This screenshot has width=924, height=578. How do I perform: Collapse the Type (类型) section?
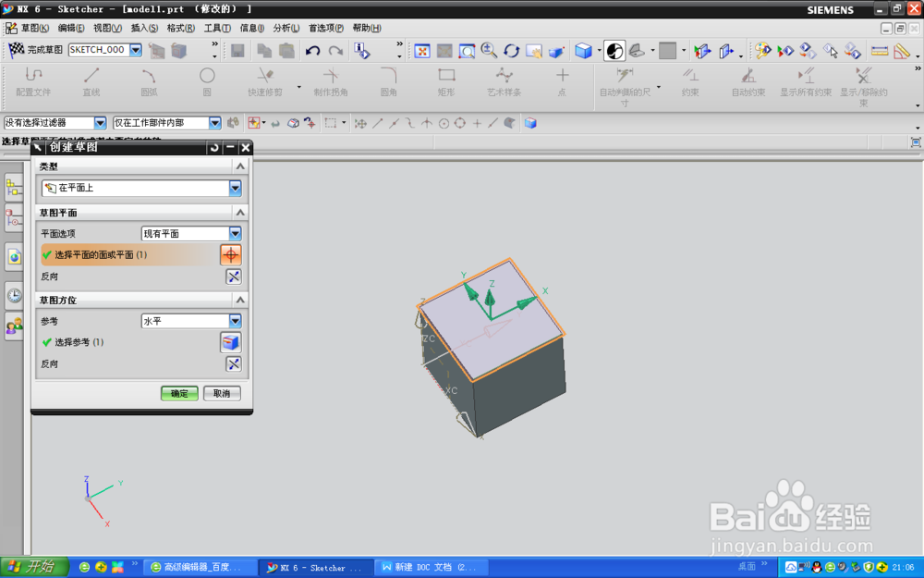pyautogui.click(x=240, y=166)
